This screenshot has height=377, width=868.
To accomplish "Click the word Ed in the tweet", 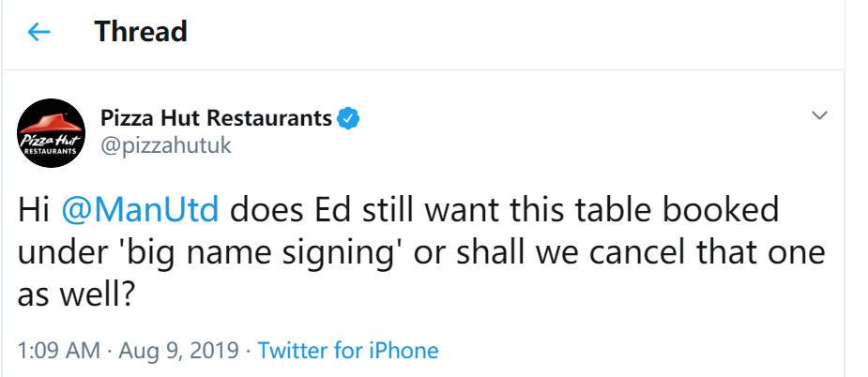I will point(330,210).
